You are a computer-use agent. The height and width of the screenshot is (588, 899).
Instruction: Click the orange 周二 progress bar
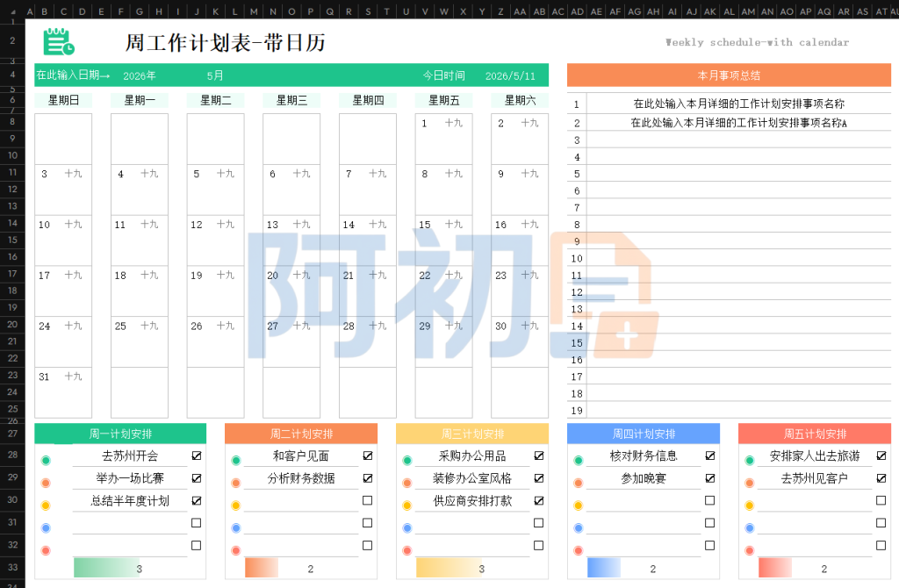pyautogui.click(x=262, y=568)
